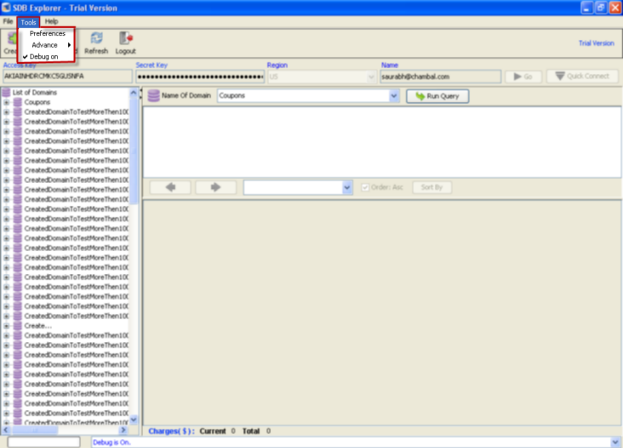Screen dimensions: 623x448
Task: Select the List of Domains root node
Action: click(35, 93)
